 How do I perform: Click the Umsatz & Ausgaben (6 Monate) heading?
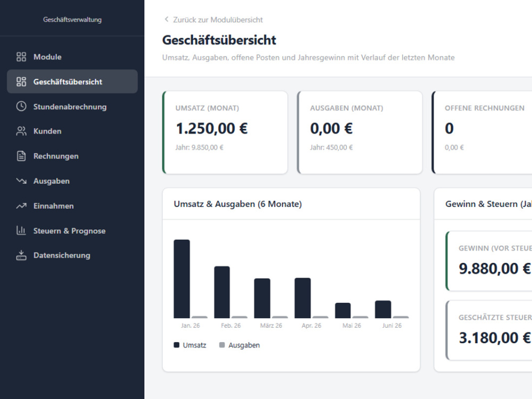pyautogui.click(x=238, y=204)
